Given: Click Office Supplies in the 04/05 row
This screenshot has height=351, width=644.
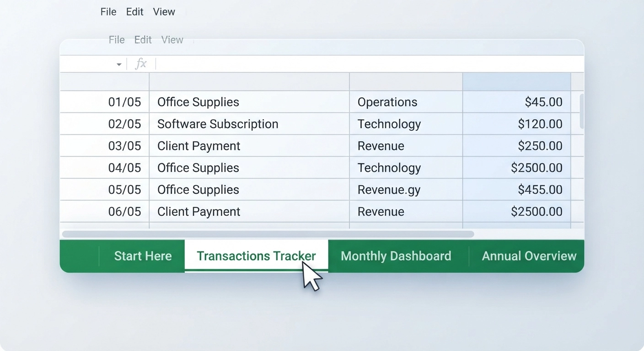Looking at the screenshot, I should [249, 168].
